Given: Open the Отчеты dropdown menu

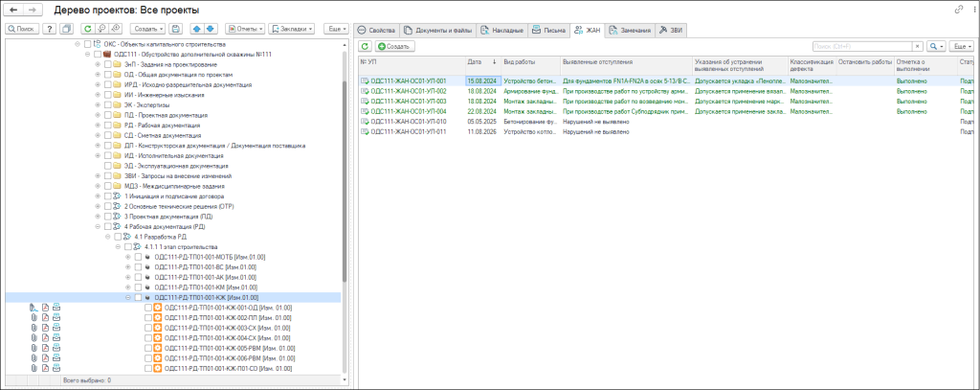Looking at the screenshot, I should (244, 29).
